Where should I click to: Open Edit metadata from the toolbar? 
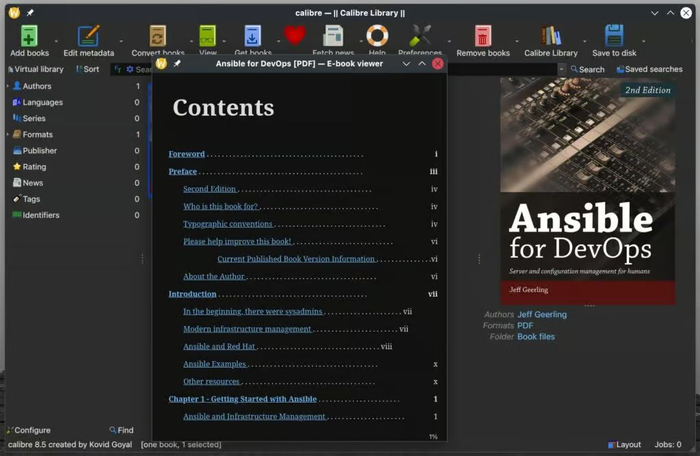89,37
